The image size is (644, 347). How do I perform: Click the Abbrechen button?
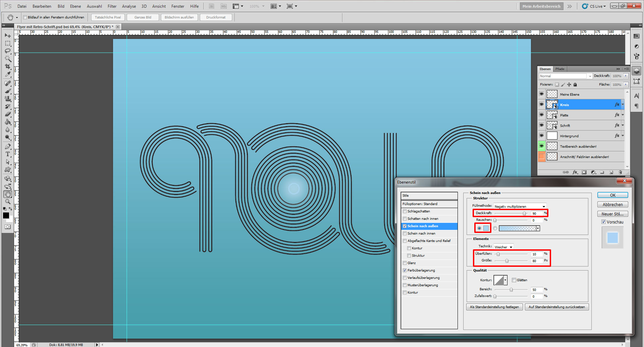click(x=612, y=204)
